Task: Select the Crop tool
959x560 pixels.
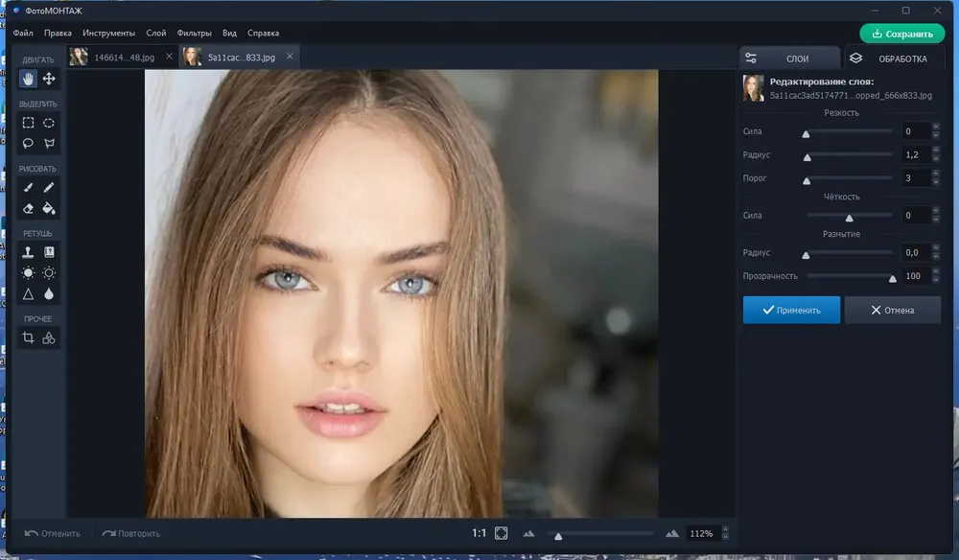Action: [x=28, y=338]
